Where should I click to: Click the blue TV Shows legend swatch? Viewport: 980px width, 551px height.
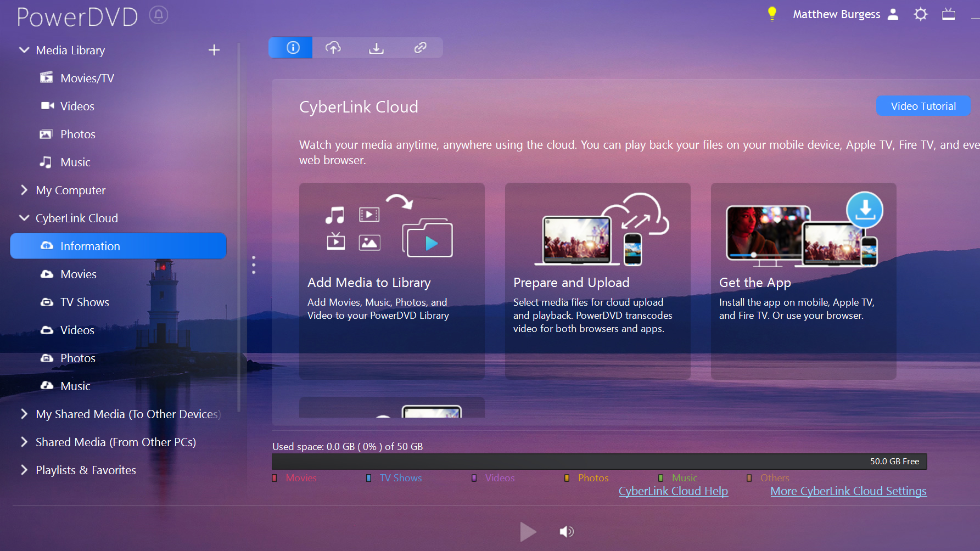(369, 478)
